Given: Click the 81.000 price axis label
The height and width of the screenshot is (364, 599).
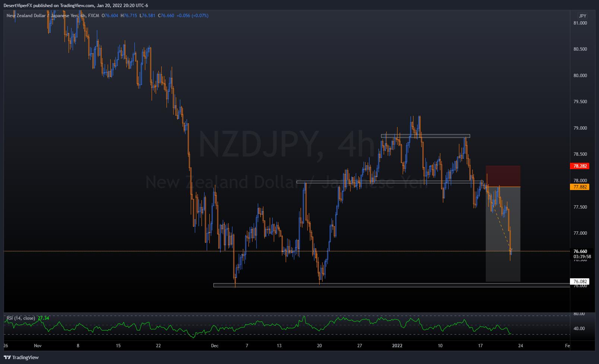Looking at the screenshot, I should (580, 23).
